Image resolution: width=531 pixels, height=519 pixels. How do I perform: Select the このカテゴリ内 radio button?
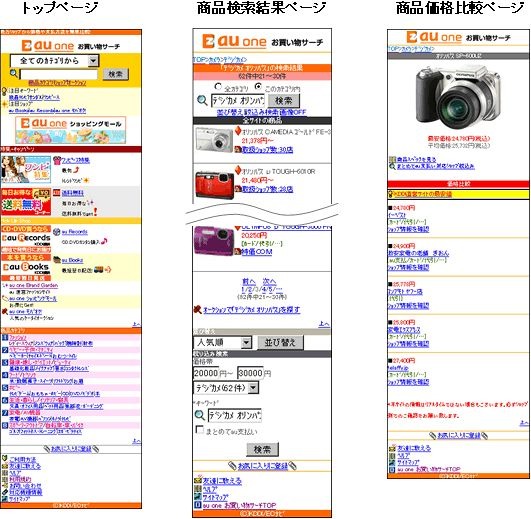[x=258, y=86]
